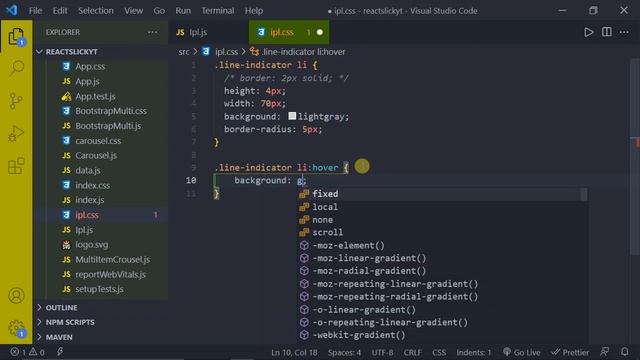Click 'src' in the breadcrumb

pos(184,52)
